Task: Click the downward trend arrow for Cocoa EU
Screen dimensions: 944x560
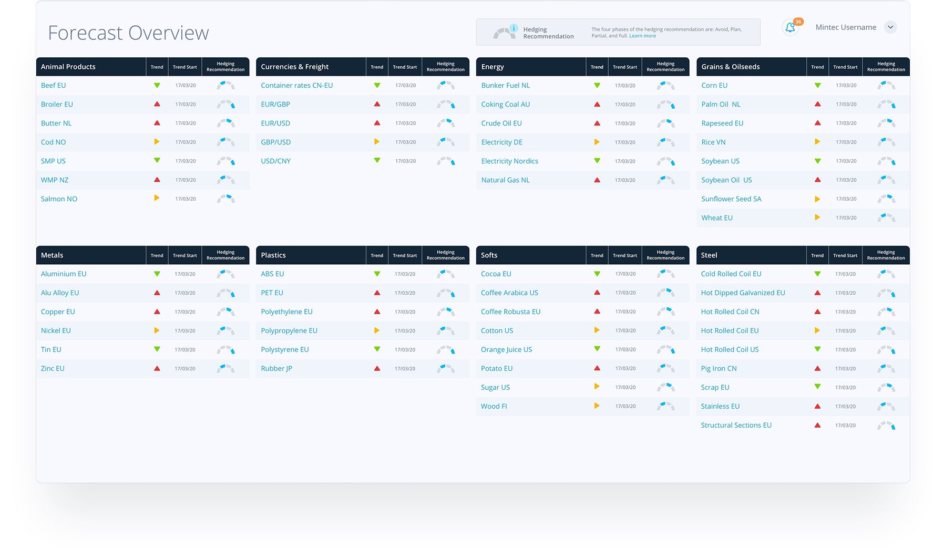Action: (597, 274)
